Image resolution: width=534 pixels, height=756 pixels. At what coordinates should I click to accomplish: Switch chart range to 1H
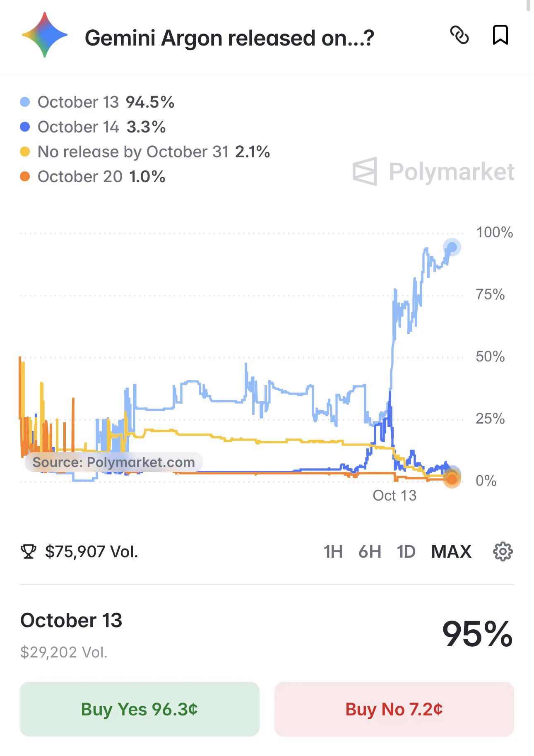pos(333,551)
